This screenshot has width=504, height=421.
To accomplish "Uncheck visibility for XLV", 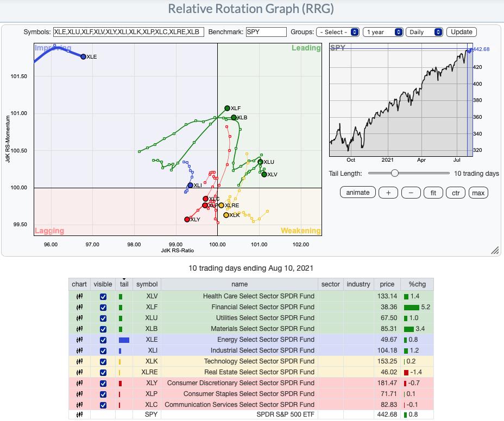I will point(103,297).
